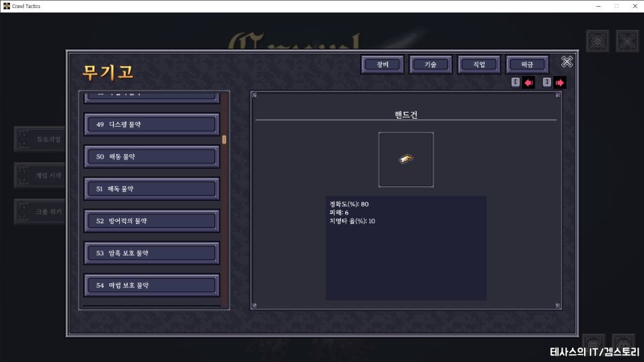The height and width of the screenshot is (362, 644).
Task: Click item 54 마법 보호 물약
Action: point(151,285)
